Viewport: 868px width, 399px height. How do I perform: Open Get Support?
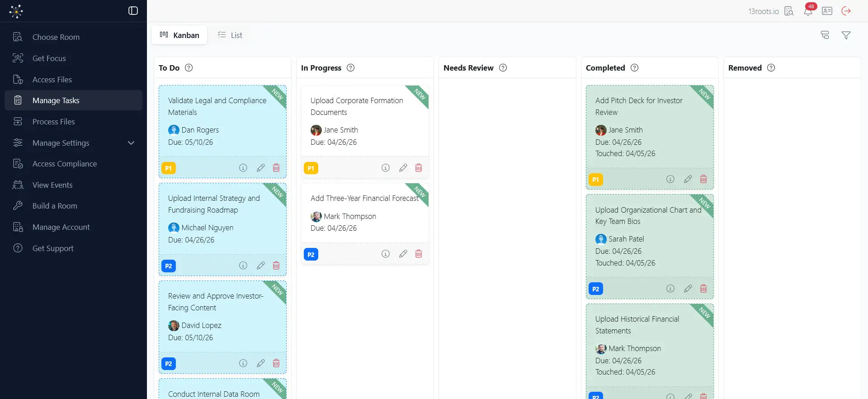pos(73,248)
